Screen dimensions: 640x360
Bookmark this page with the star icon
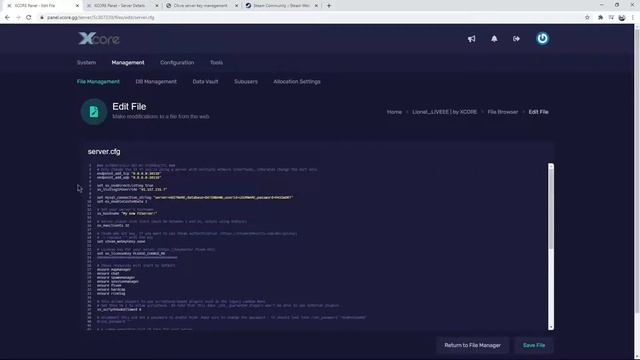587,18
